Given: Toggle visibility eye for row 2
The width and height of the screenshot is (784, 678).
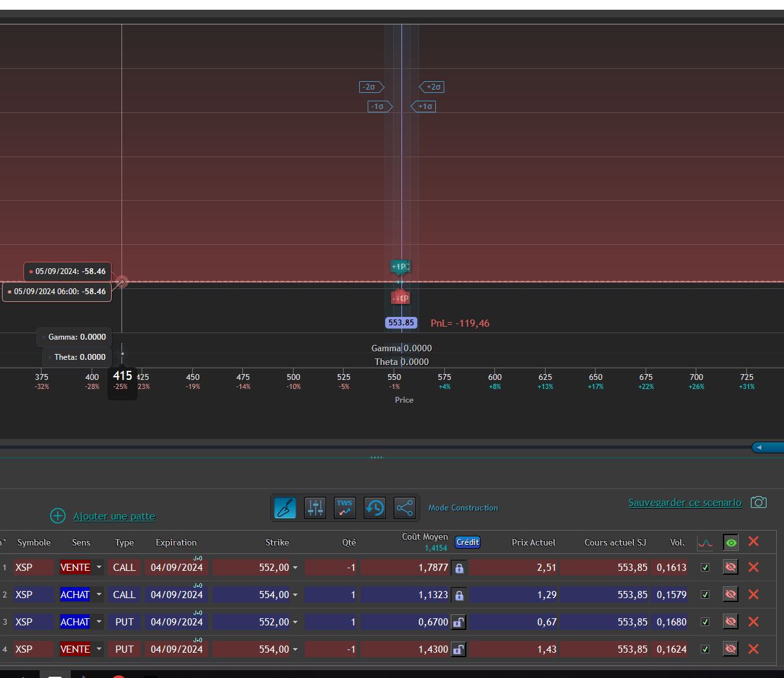Looking at the screenshot, I should (731, 595).
